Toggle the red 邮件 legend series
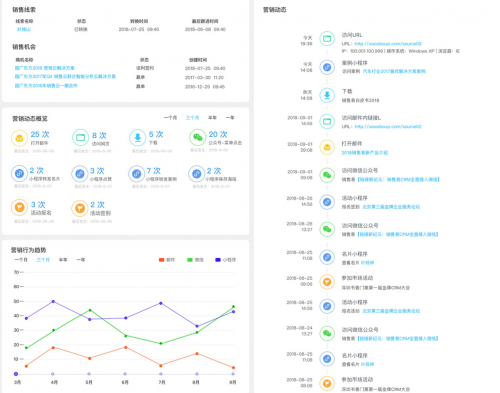This screenshot has width=500, height=393. point(167,260)
